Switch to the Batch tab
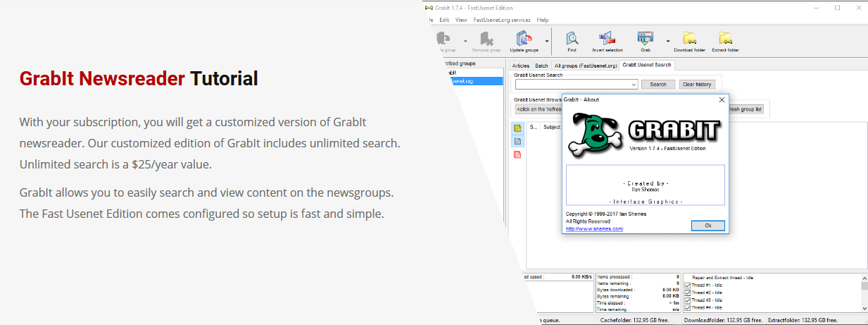This screenshot has width=868, height=325. tap(541, 66)
